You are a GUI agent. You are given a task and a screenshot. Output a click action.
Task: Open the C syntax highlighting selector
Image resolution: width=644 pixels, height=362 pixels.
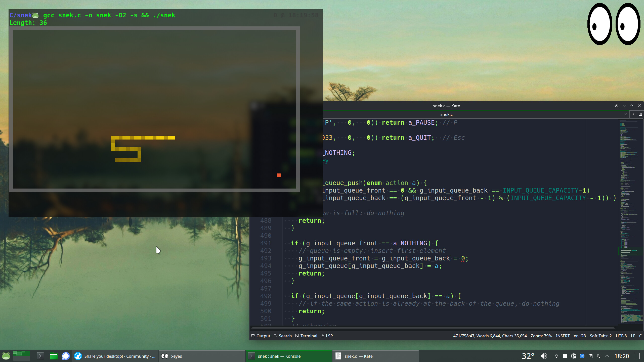click(640, 336)
